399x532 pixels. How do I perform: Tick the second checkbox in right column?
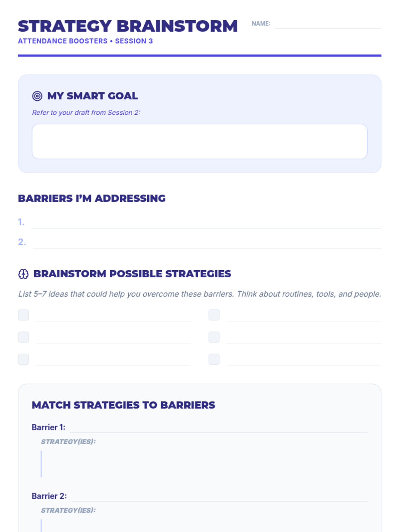(x=214, y=337)
